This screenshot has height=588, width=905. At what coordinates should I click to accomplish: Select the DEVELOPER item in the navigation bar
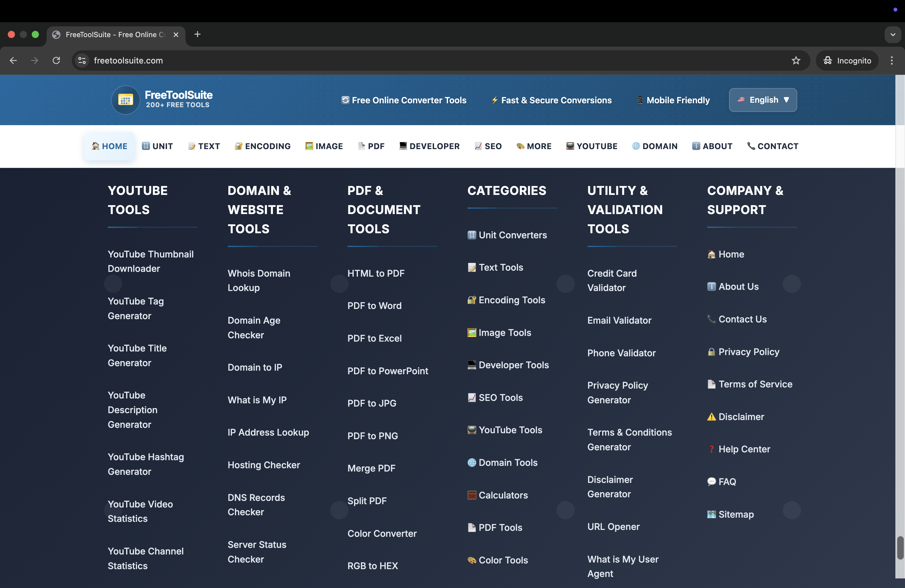[x=429, y=146]
